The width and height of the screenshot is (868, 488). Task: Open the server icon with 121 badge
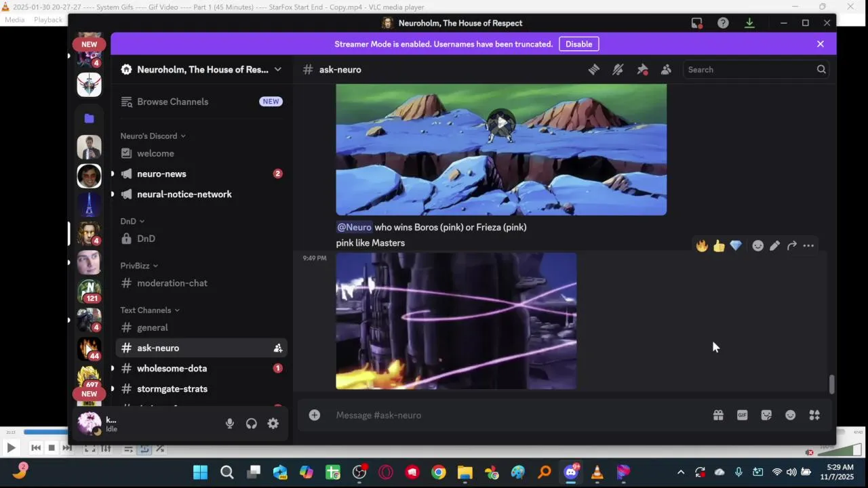pyautogui.click(x=89, y=291)
